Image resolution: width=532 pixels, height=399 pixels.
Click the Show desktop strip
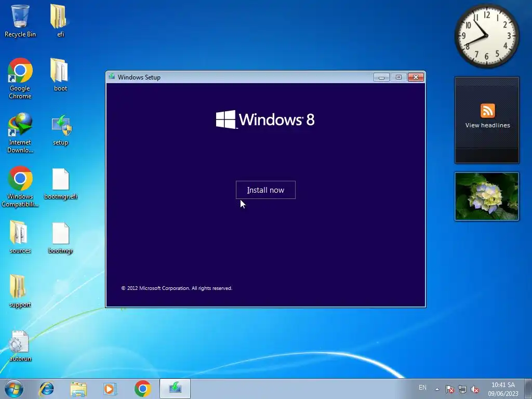pyautogui.click(x=528, y=389)
